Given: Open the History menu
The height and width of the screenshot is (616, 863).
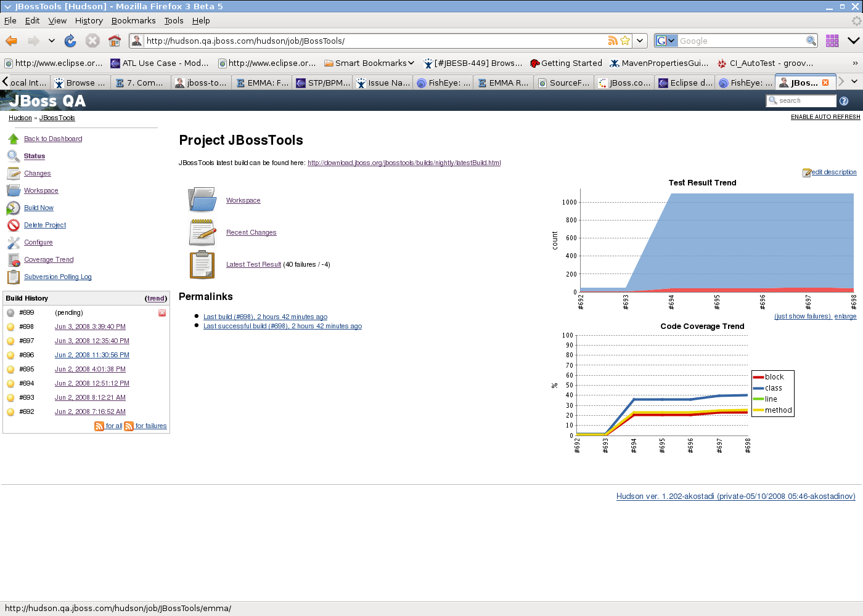Looking at the screenshot, I should pyautogui.click(x=89, y=20).
